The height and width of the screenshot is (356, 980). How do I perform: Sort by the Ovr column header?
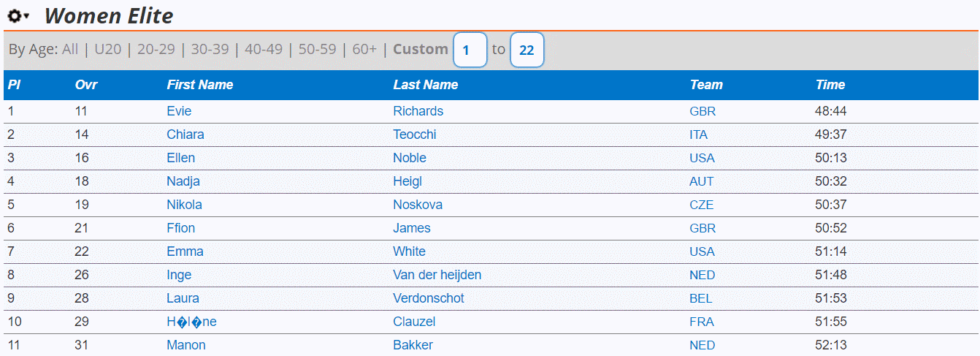pyautogui.click(x=86, y=85)
